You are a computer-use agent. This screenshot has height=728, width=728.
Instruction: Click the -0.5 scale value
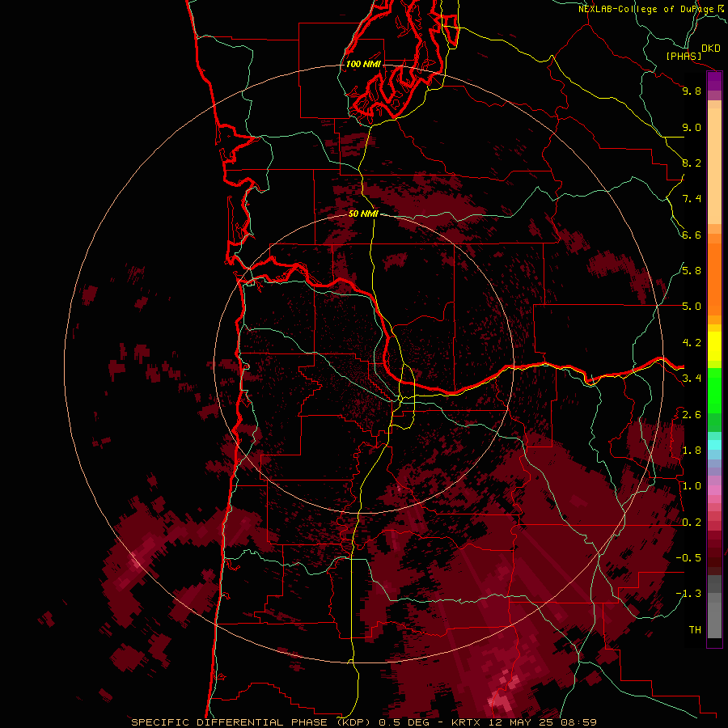(x=688, y=558)
